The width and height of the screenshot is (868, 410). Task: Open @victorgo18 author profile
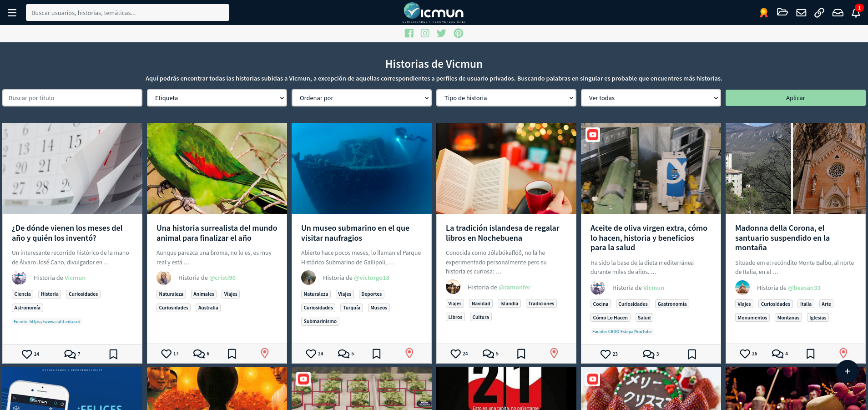372,278
